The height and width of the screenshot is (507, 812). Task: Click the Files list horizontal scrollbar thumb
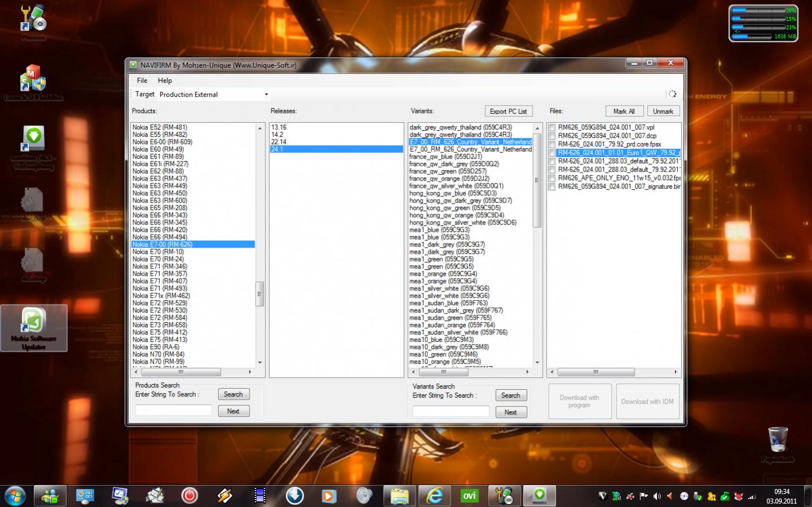click(x=596, y=372)
